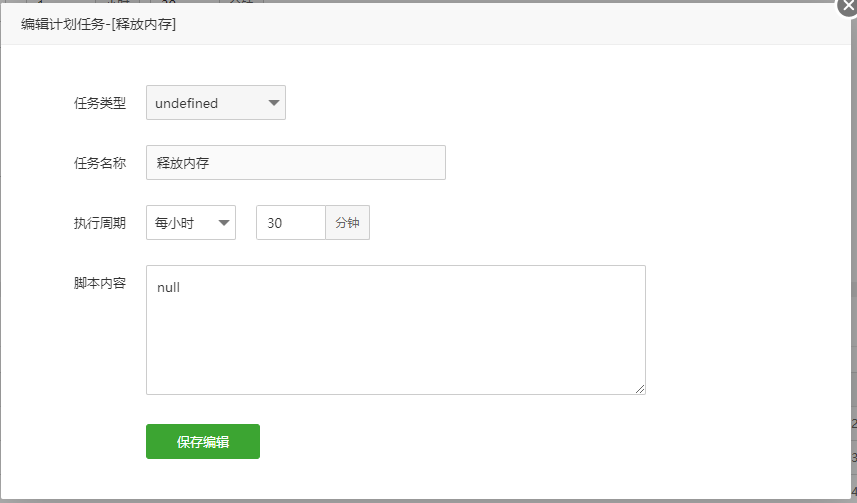Screen dimensions: 857x503
Task: Click the word undefined in task type
Action: pos(186,103)
